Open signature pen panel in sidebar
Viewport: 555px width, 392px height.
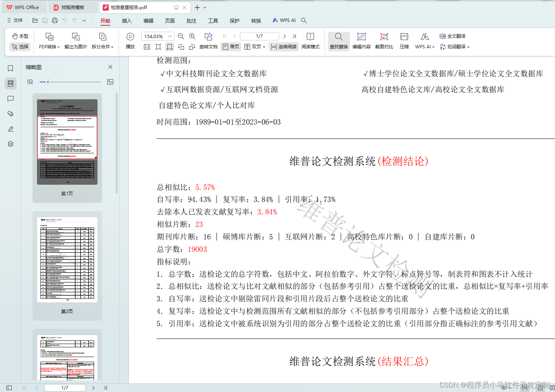(11, 129)
